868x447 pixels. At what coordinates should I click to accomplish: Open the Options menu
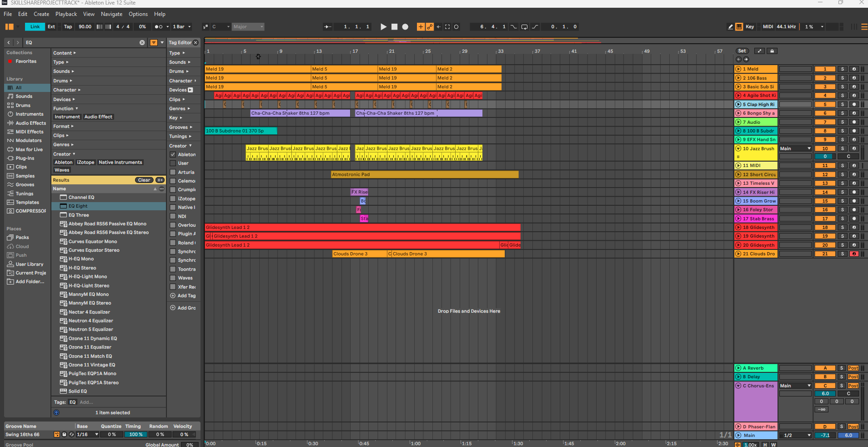(x=138, y=14)
